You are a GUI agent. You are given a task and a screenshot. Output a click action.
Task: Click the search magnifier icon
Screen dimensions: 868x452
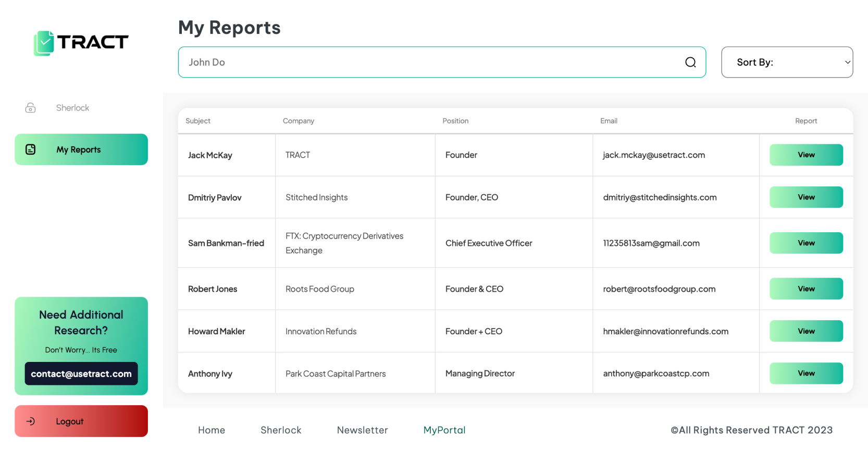690,62
